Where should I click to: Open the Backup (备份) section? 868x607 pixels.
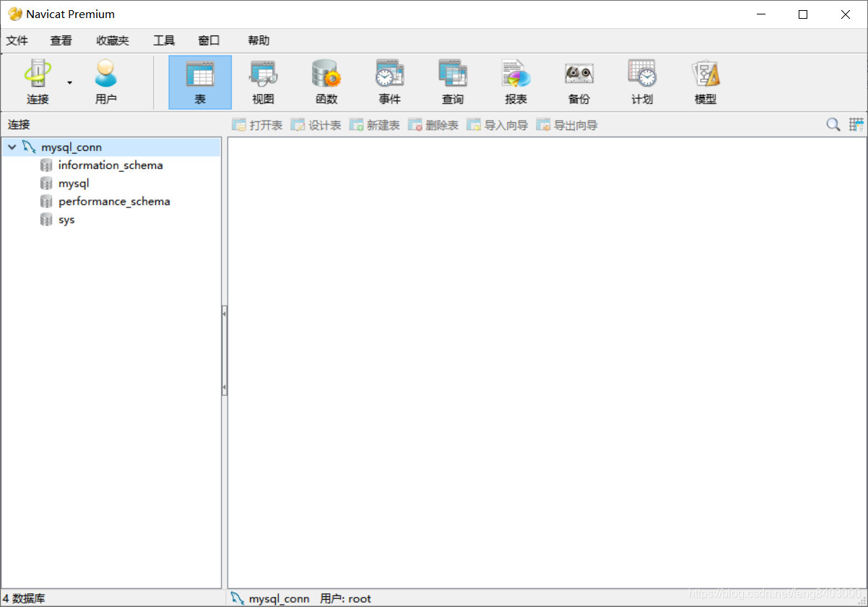[579, 82]
